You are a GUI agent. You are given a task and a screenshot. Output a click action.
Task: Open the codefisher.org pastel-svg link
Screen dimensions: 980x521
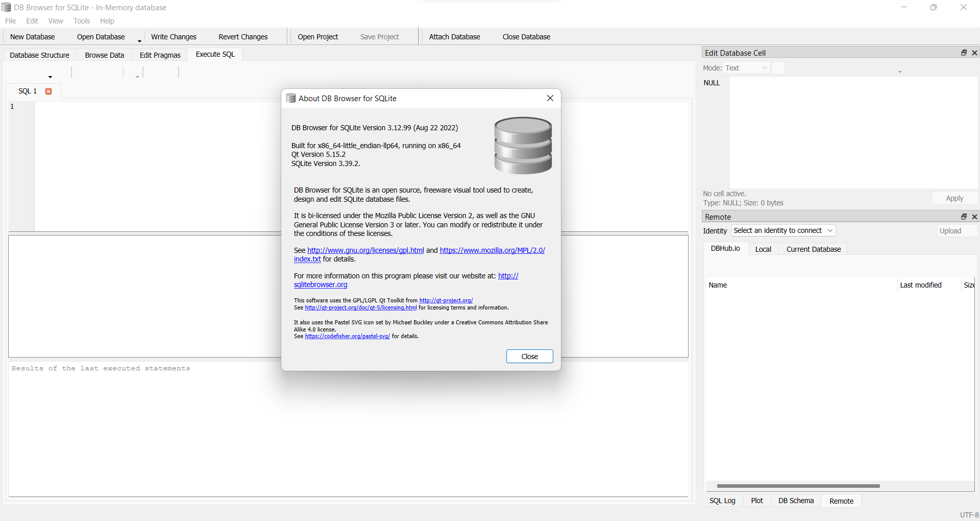pyautogui.click(x=348, y=336)
